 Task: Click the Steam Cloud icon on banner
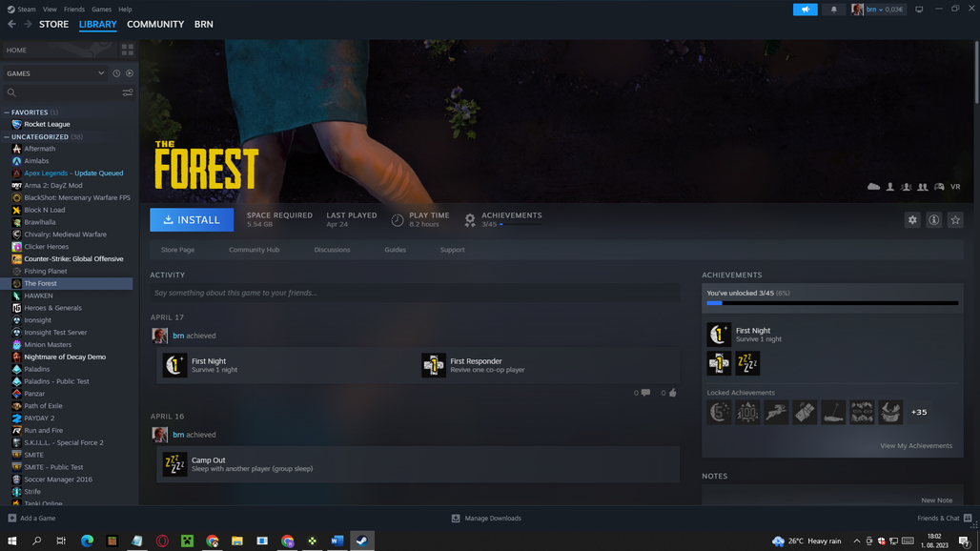pyautogui.click(x=874, y=186)
